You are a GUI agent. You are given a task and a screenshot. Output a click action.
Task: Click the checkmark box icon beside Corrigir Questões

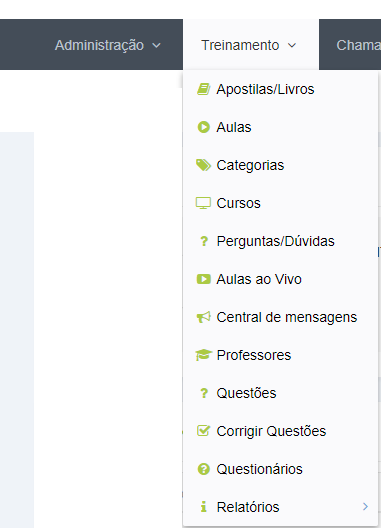203,431
